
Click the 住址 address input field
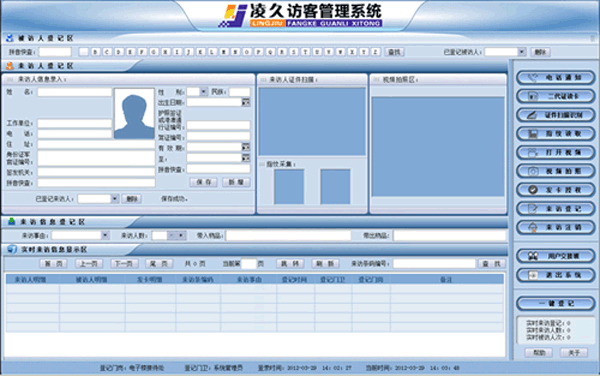96,145
